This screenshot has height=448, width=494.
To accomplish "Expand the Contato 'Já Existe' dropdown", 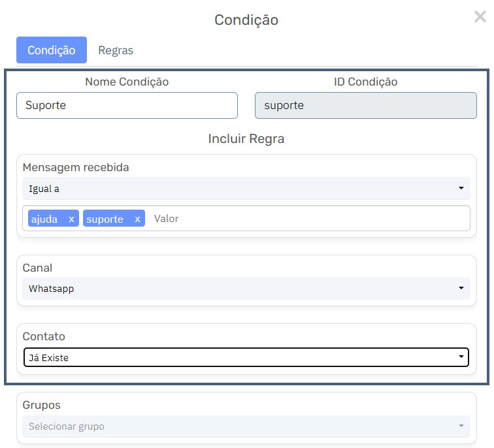I will (246, 357).
